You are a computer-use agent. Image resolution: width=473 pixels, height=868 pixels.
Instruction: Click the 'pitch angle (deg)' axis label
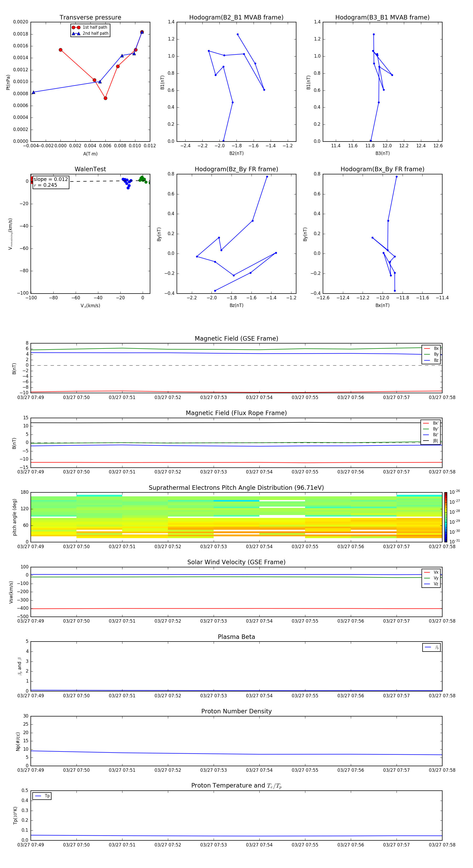coord(14,517)
